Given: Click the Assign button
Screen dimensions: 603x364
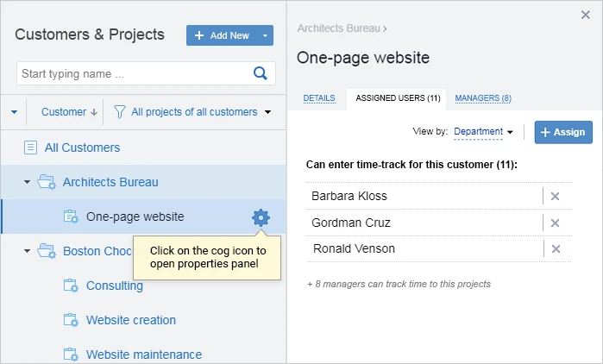Looking at the screenshot, I should (x=563, y=132).
